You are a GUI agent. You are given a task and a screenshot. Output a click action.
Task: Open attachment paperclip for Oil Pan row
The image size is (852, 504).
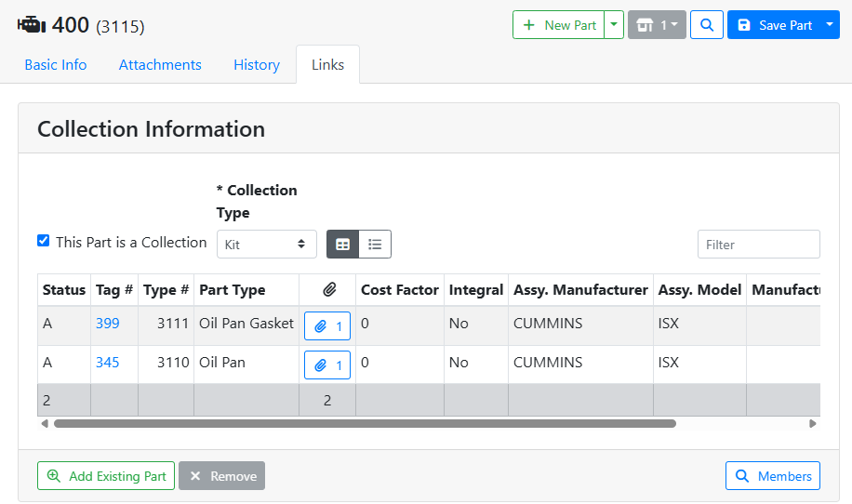point(327,365)
